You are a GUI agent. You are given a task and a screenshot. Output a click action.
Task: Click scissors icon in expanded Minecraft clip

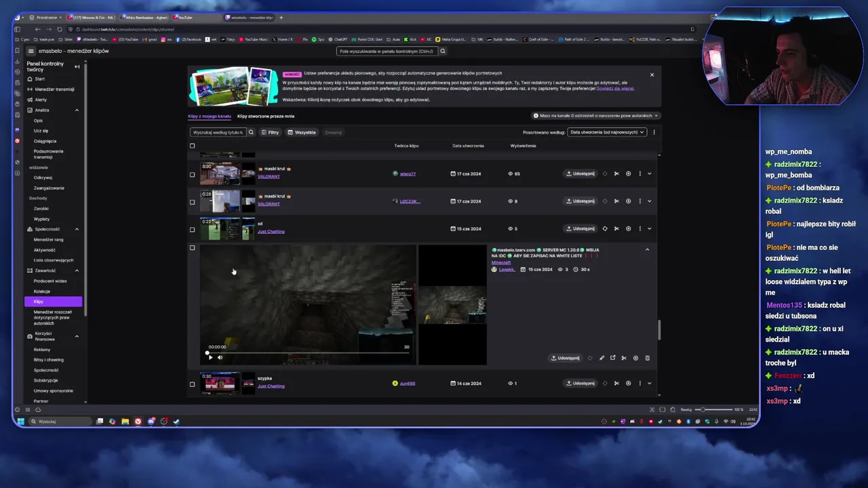pos(624,358)
